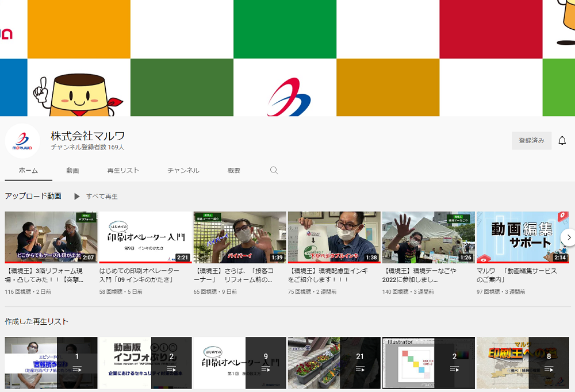Image resolution: width=575 pixels, height=392 pixels.
Task: Click title 【環境王】さらば、「接客コーナー」
Action: [x=233, y=275]
